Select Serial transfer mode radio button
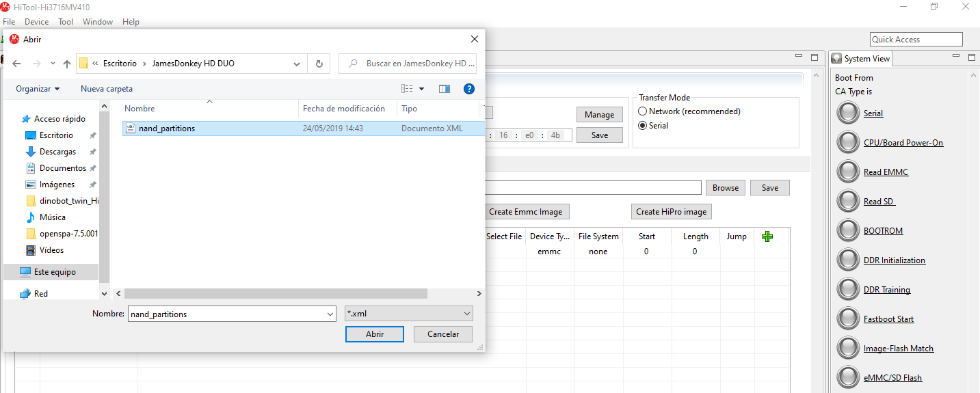Screen dimensions: 980x393 643,126
